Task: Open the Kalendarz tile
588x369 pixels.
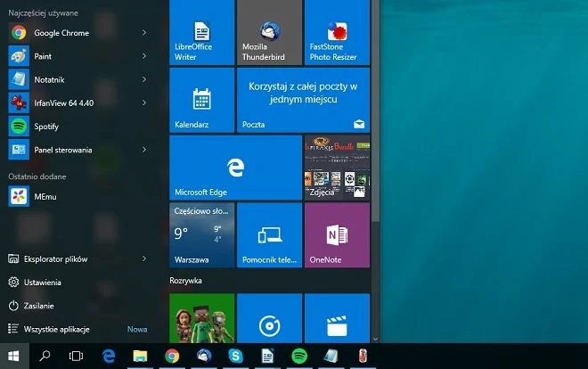Action: coord(202,100)
